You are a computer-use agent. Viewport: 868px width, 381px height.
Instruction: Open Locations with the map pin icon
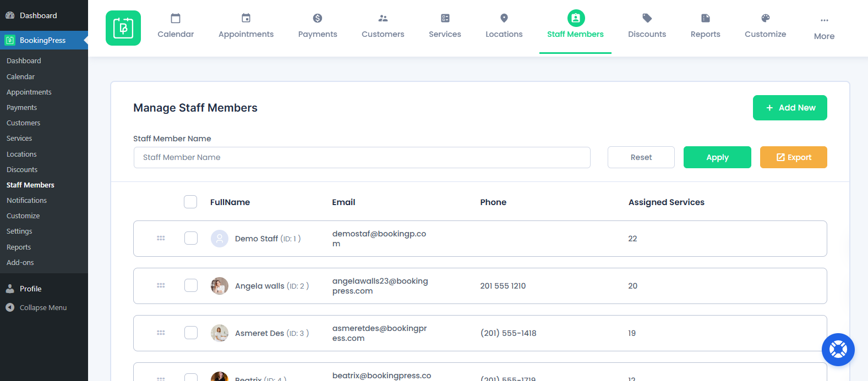(504, 19)
